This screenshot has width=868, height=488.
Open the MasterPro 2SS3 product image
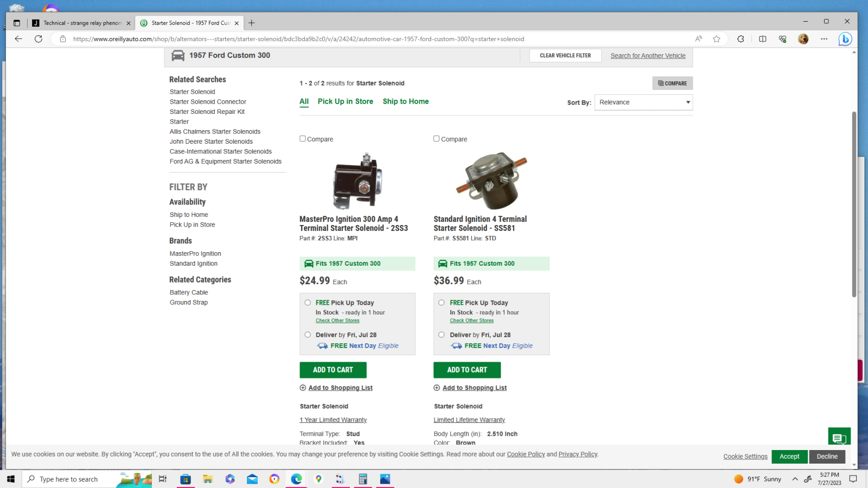[x=358, y=181]
